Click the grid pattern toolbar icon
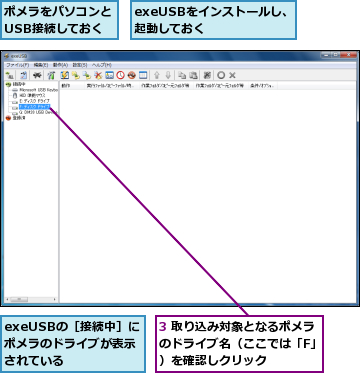Image resolution: width=360 pixels, height=373 pixels. tap(207, 75)
